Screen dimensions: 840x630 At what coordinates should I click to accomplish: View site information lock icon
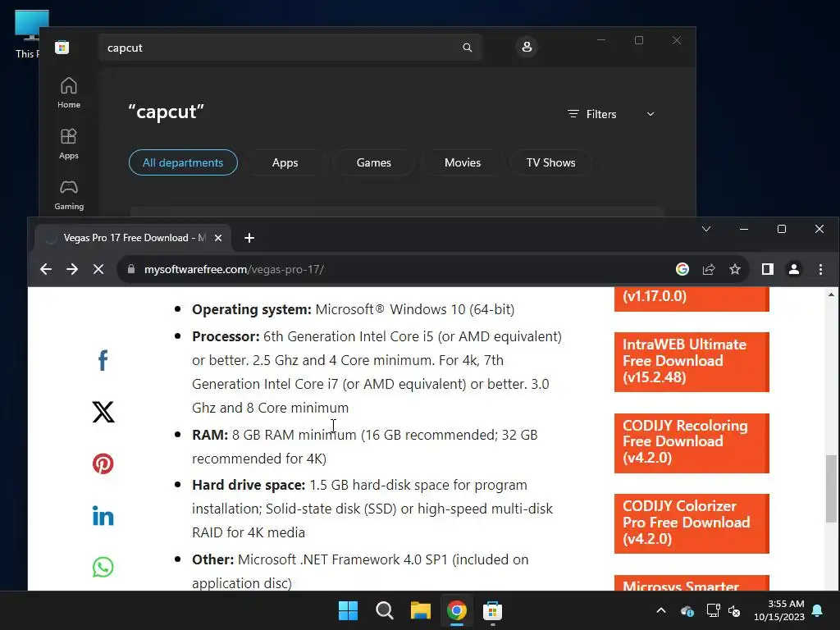point(131,269)
